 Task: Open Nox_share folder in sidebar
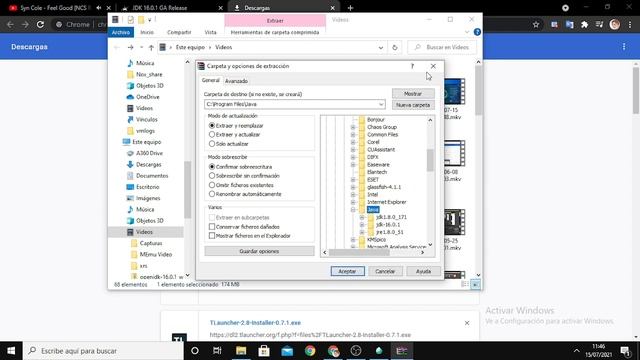pyautogui.click(x=149, y=74)
